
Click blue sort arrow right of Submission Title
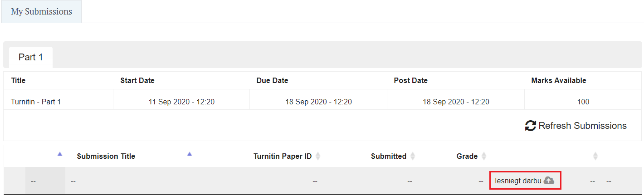pyautogui.click(x=190, y=154)
